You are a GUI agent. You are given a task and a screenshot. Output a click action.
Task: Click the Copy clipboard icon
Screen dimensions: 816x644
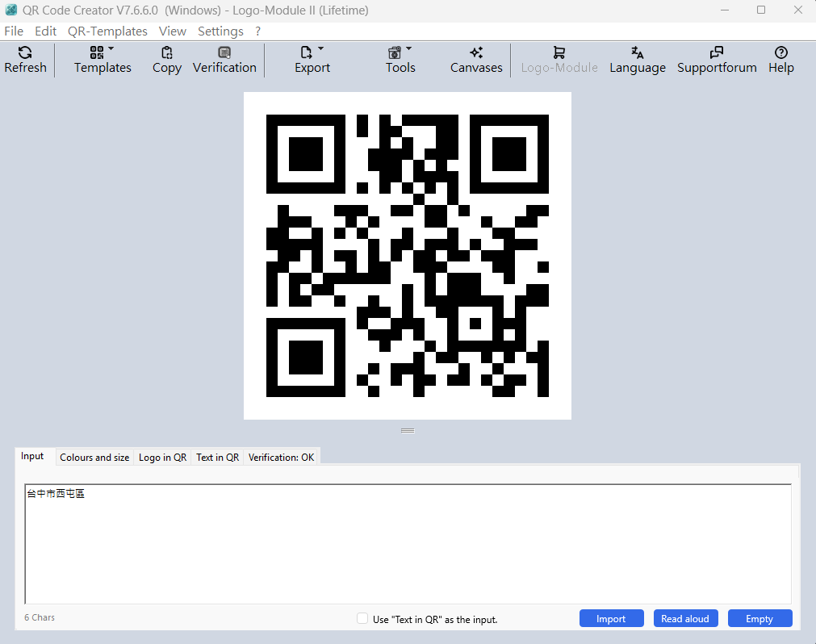coord(166,52)
